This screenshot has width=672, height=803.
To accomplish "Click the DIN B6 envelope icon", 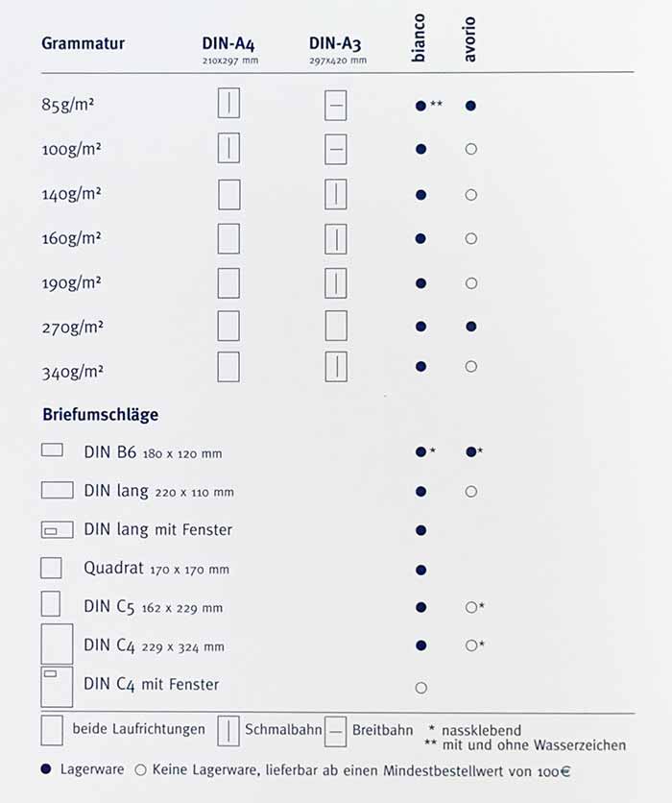I will [x=53, y=450].
